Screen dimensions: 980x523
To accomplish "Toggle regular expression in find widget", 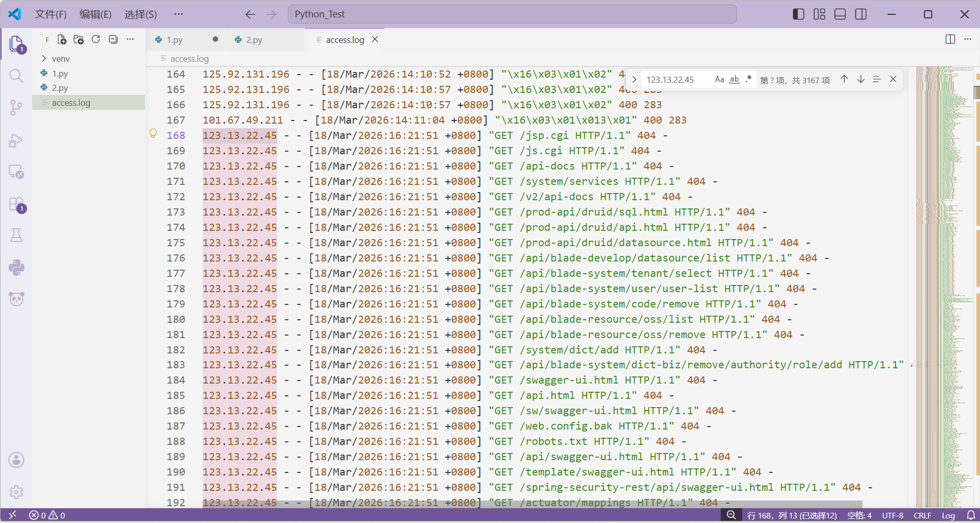I will (x=748, y=79).
